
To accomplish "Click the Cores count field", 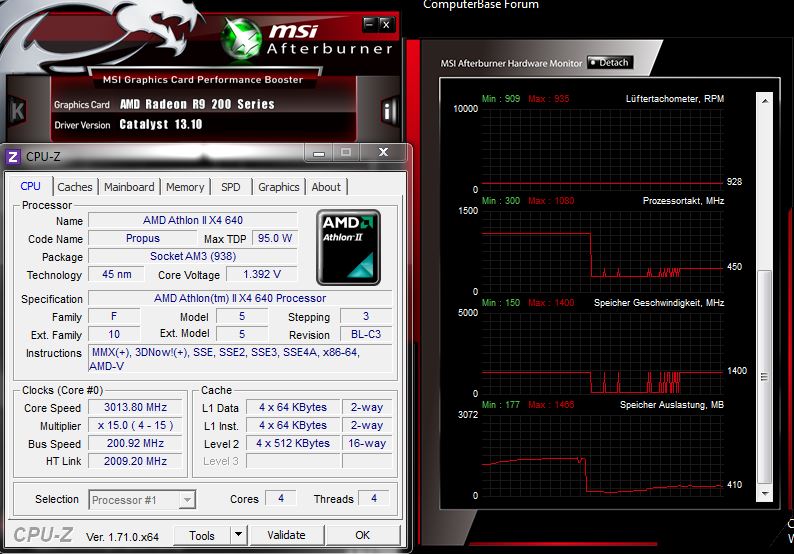I will tap(281, 498).
